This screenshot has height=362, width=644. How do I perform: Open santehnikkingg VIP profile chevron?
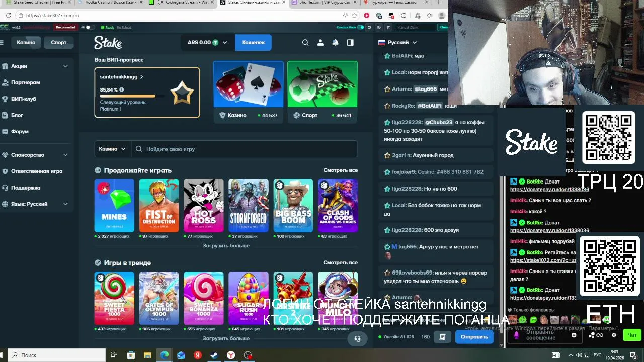tap(141, 77)
